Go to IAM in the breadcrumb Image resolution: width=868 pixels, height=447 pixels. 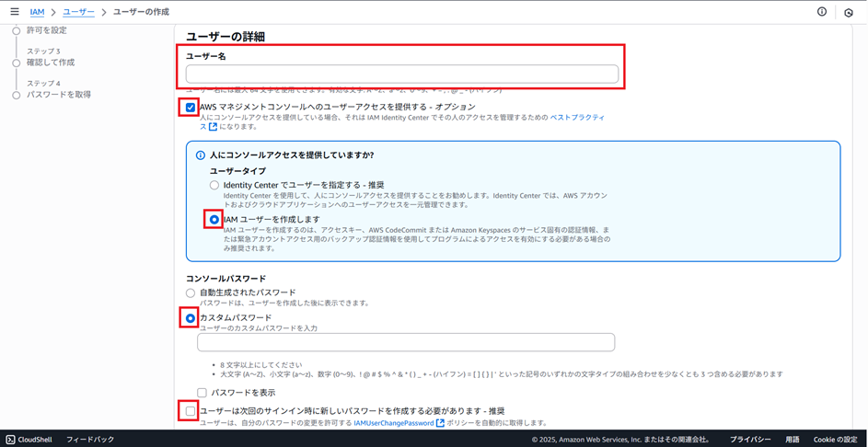click(37, 12)
